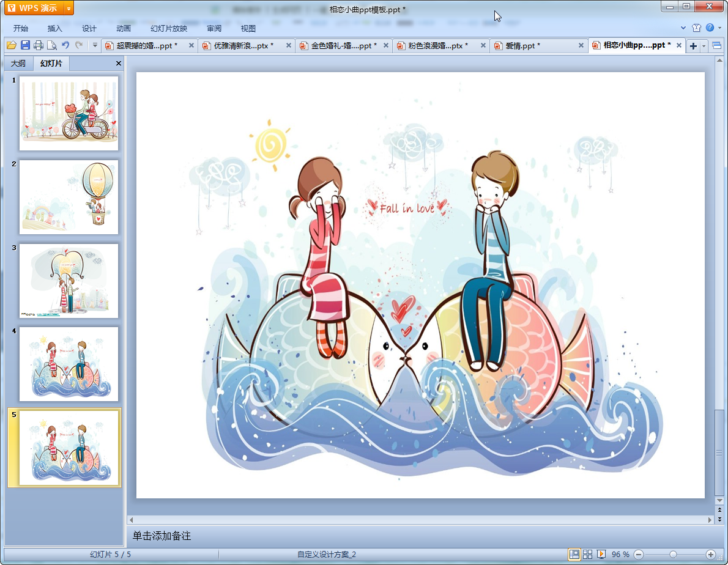Switch side panel to 大纲 outline tab

18,64
